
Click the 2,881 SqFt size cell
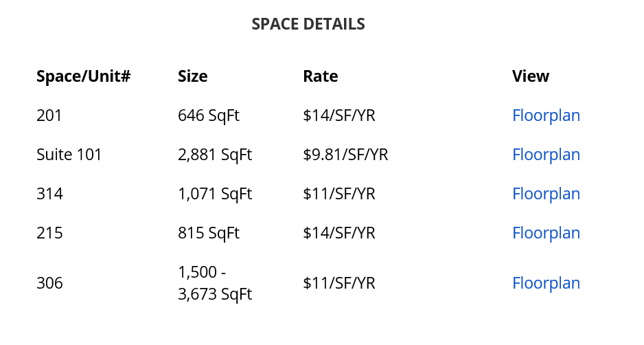click(x=214, y=155)
